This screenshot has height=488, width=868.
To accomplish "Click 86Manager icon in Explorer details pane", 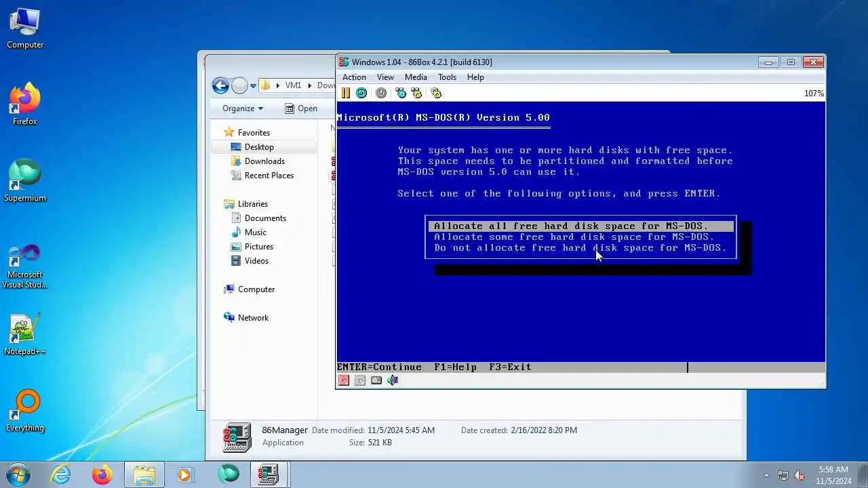I will (237, 437).
